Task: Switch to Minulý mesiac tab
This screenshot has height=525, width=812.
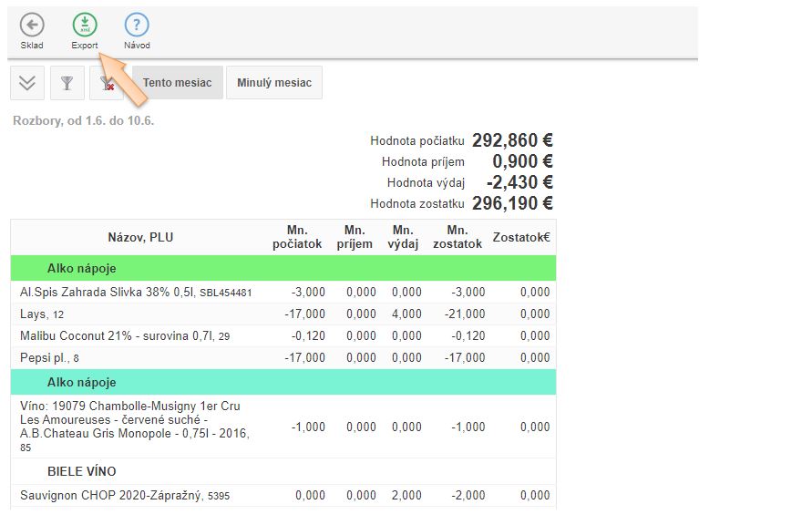Action: pos(273,83)
